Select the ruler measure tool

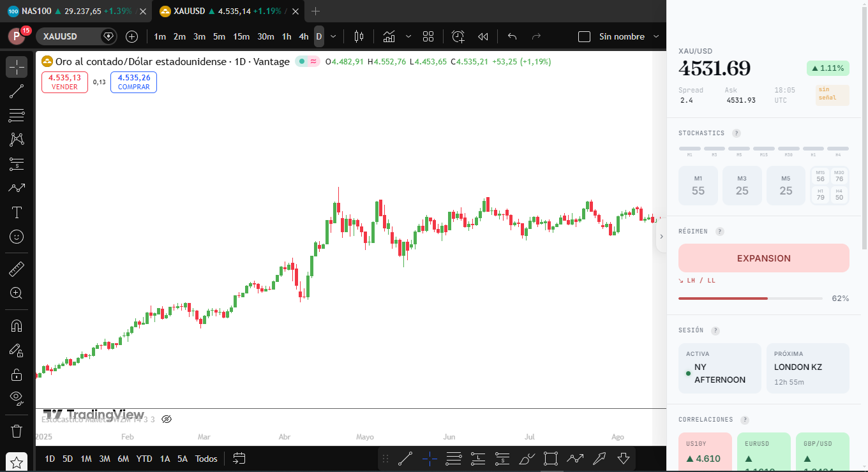(17, 269)
